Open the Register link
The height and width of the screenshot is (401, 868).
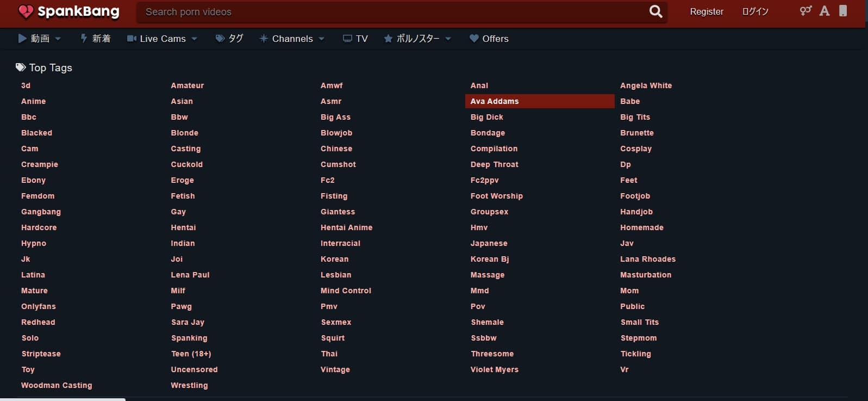(707, 11)
